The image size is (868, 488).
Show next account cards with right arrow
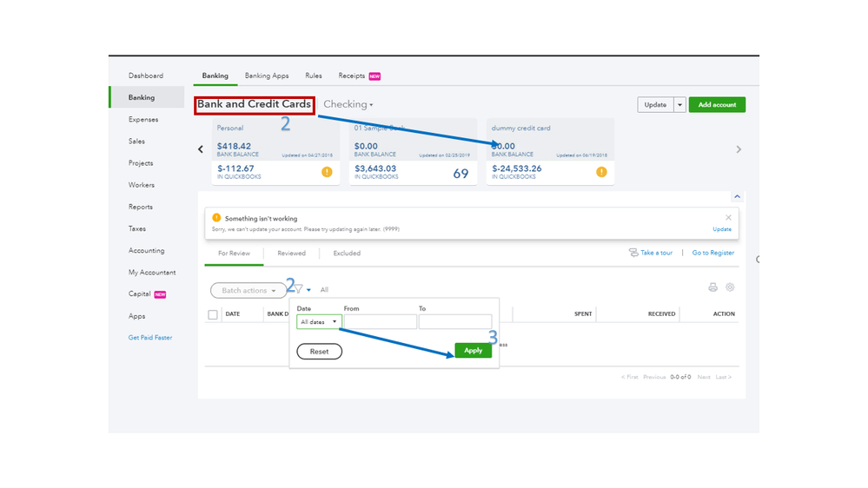click(x=739, y=149)
